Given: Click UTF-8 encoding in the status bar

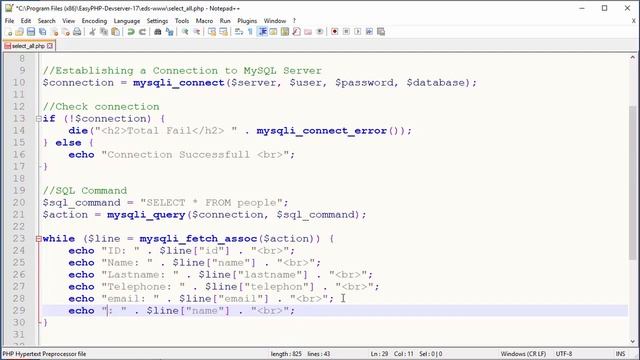Looking at the screenshot, I should (x=564, y=354).
